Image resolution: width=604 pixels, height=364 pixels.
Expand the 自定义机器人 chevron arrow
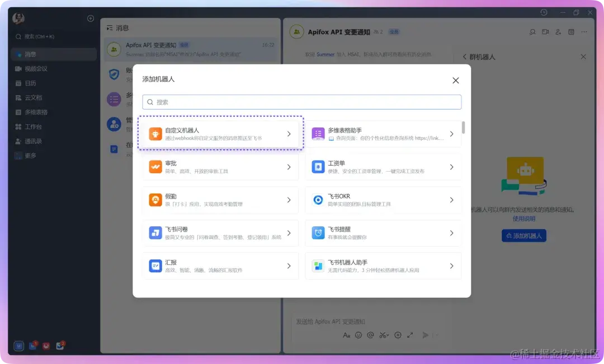pyautogui.click(x=289, y=134)
